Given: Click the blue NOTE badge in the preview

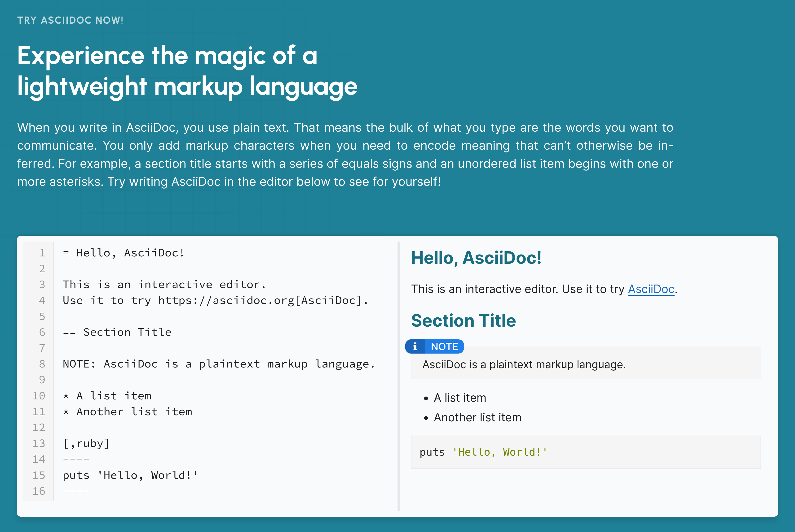Looking at the screenshot, I should click(444, 346).
